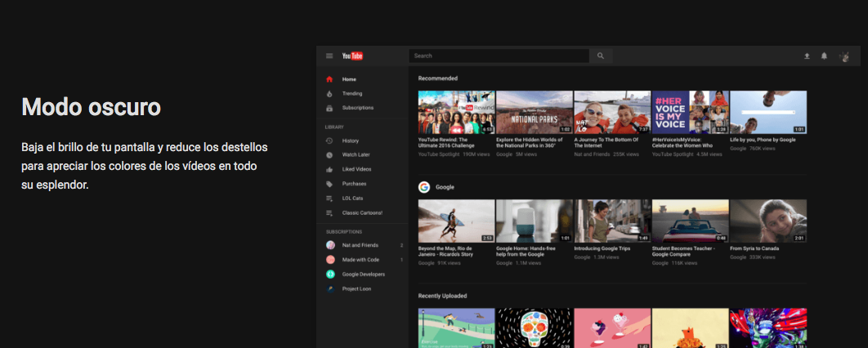This screenshot has width=868, height=348.
Task: Open the hamburger guide menu
Action: pyautogui.click(x=329, y=56)
